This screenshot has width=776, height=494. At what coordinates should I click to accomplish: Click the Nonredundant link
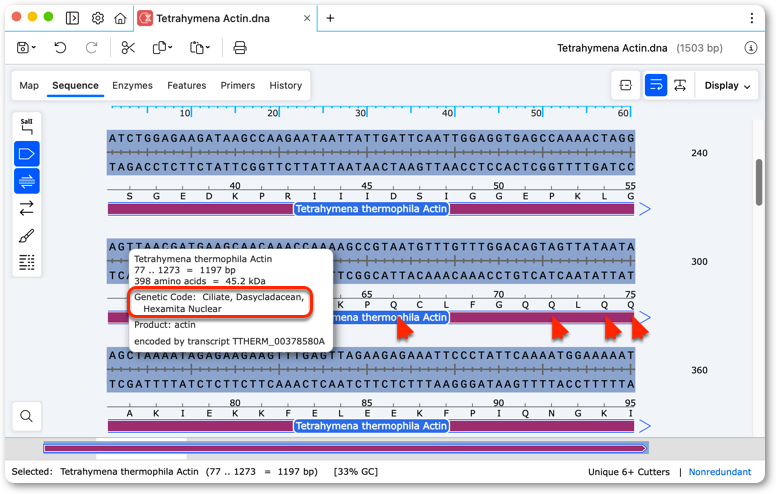coord(720,472)
